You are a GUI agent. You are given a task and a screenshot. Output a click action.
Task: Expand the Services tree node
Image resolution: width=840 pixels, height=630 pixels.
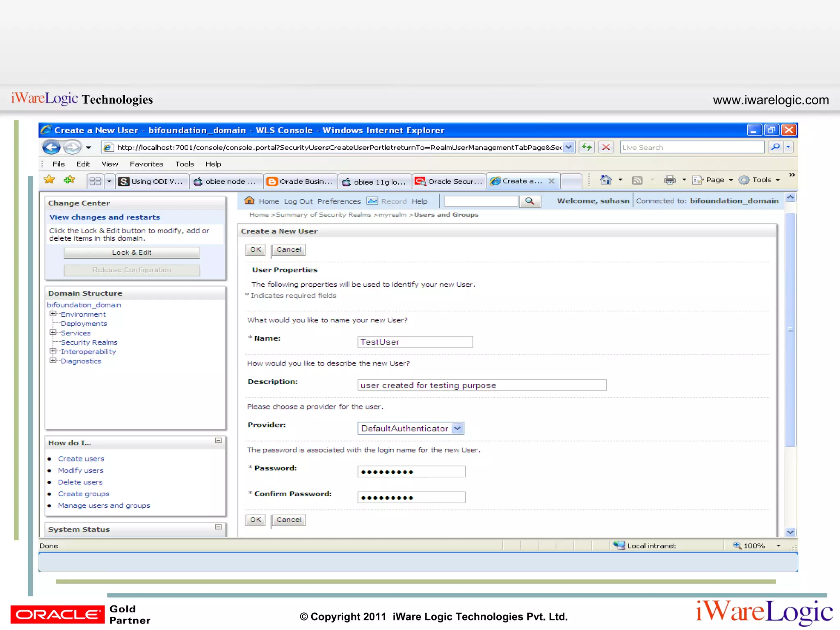pos(53,333)
